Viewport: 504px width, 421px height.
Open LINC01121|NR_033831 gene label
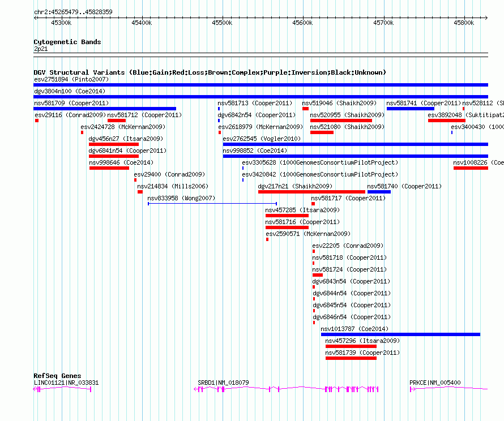(66, 383)
